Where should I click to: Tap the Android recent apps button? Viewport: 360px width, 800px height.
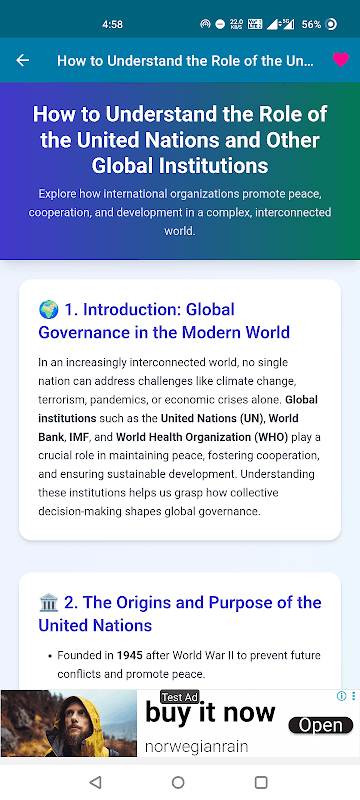pos(261,782)
